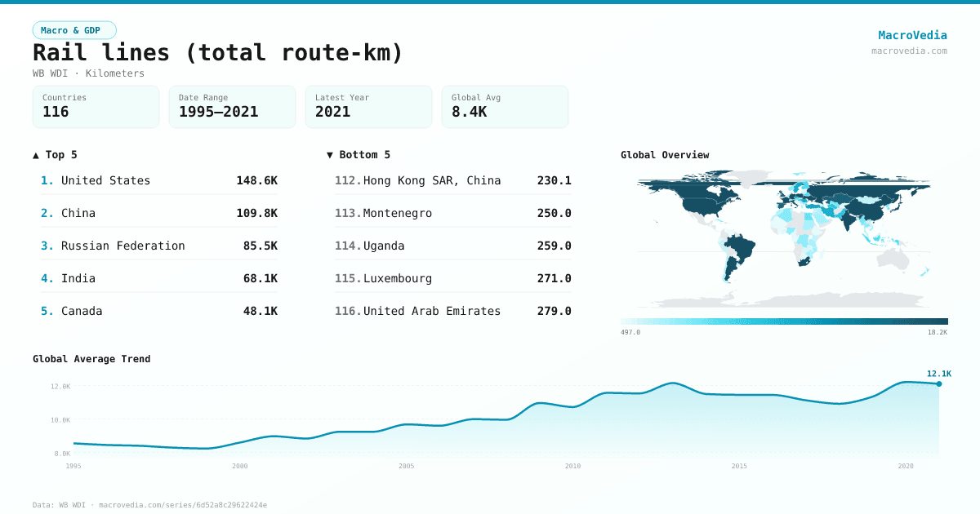
Task: Open the MacroVedia brand link
Action: tap(912, 35)
